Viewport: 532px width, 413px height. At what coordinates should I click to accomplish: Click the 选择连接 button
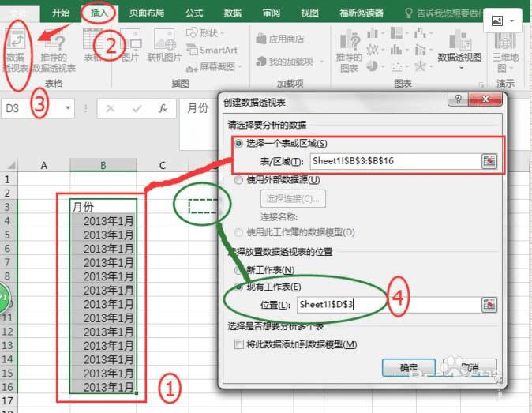tap(293, 198)
